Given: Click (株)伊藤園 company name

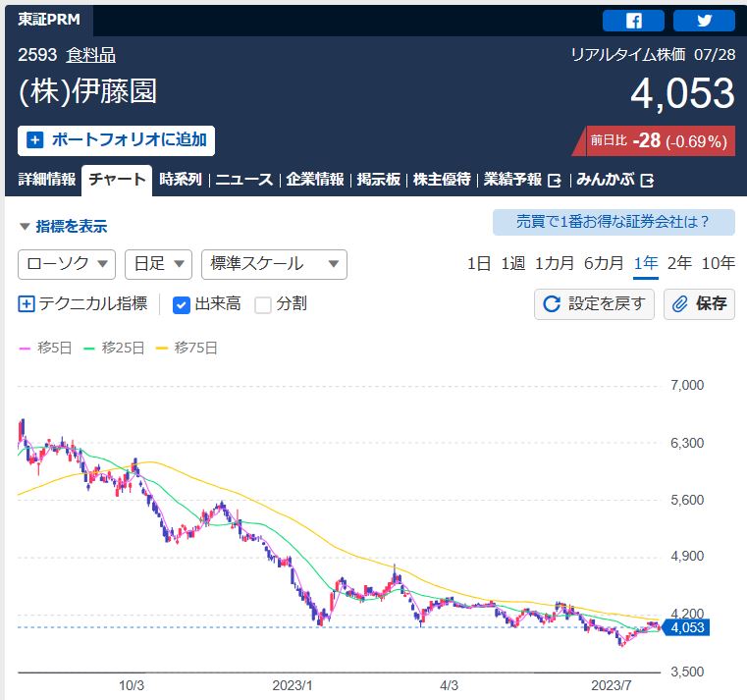Looking at the screenshot, I should pyautogui.click(x=87, y=91).
